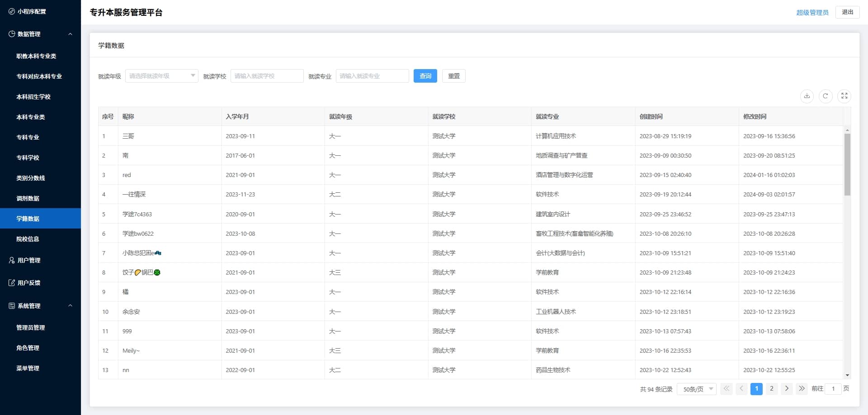868x415 pixels.
Task: Go to page 2
Action: coord(772,389)
